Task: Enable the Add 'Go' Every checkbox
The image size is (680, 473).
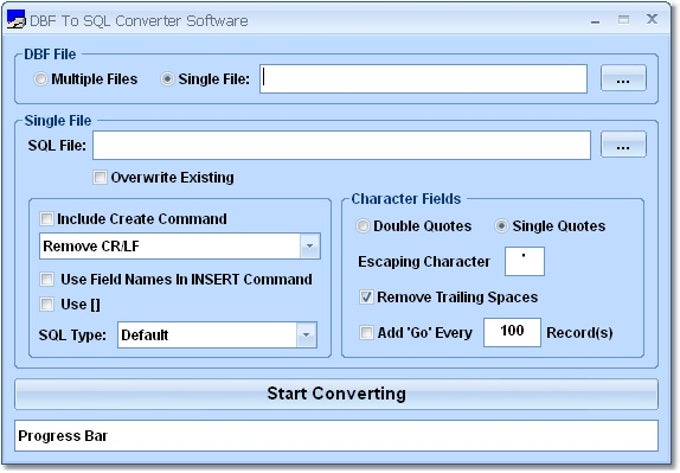Action: pos(367,333)
